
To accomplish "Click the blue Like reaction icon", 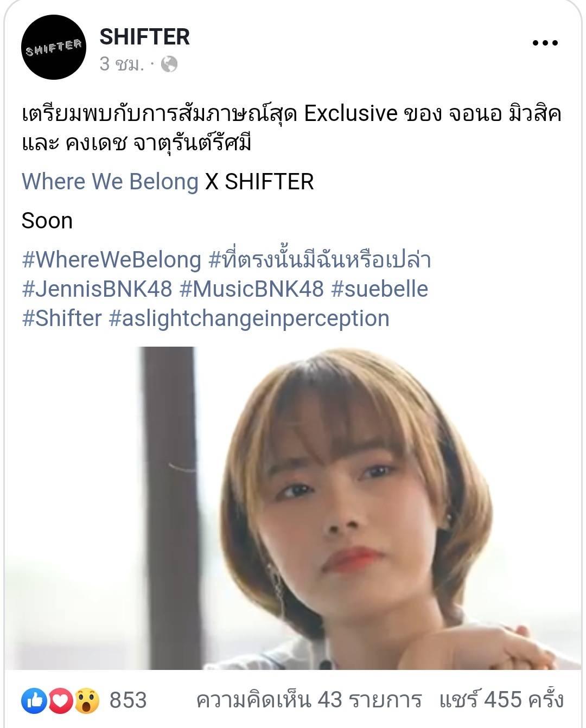I will 34,700.
